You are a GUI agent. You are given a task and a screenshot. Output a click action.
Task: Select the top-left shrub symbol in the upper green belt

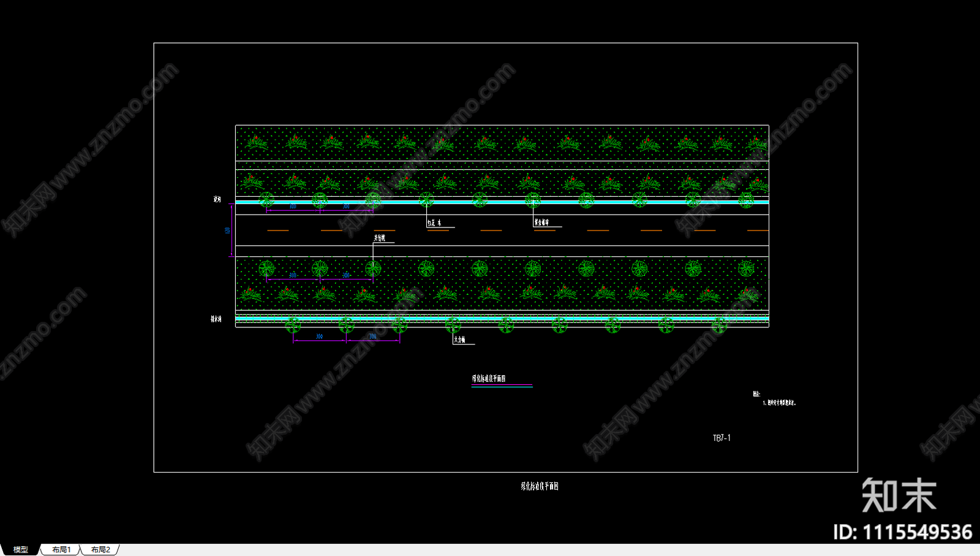[x=257, y=143]
